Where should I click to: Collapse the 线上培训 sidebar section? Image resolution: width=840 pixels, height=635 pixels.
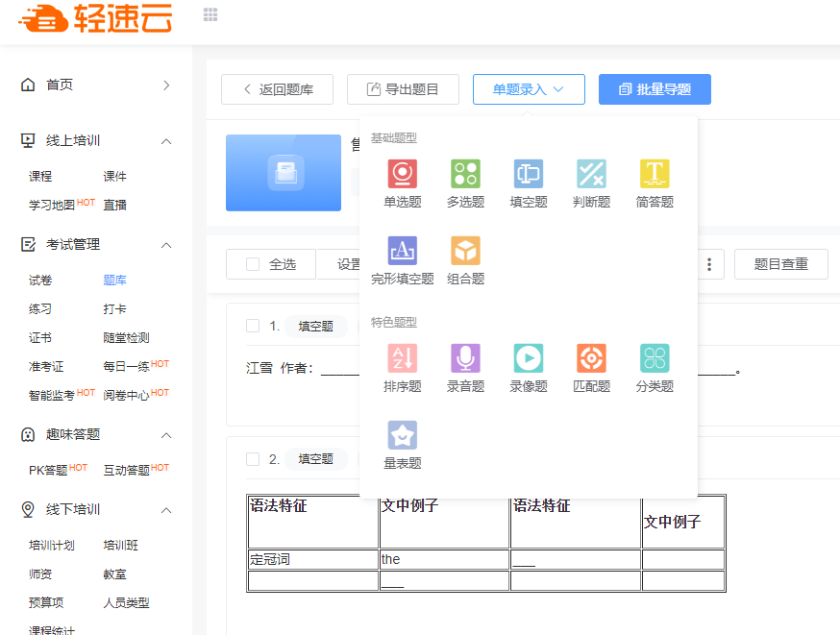coord(166,141)
